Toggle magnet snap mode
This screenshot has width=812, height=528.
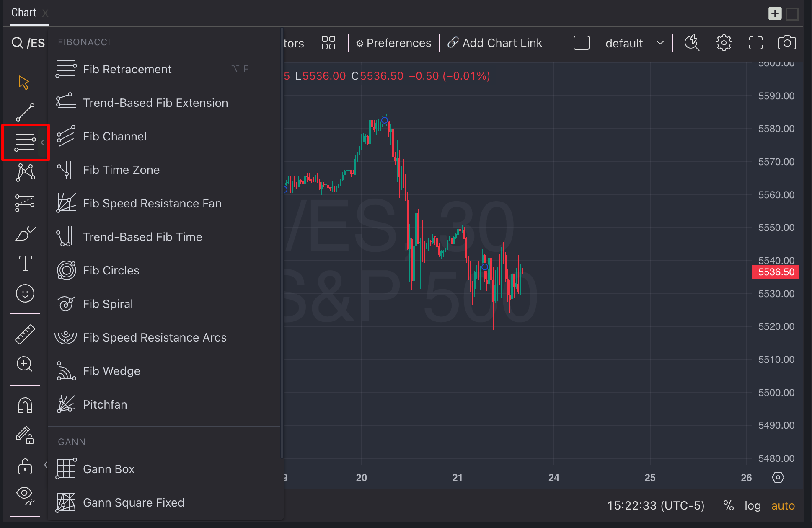click(x=25, y=405)
